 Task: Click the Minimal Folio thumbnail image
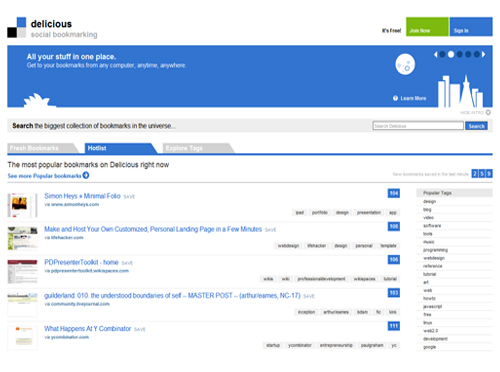click(22, 205)
